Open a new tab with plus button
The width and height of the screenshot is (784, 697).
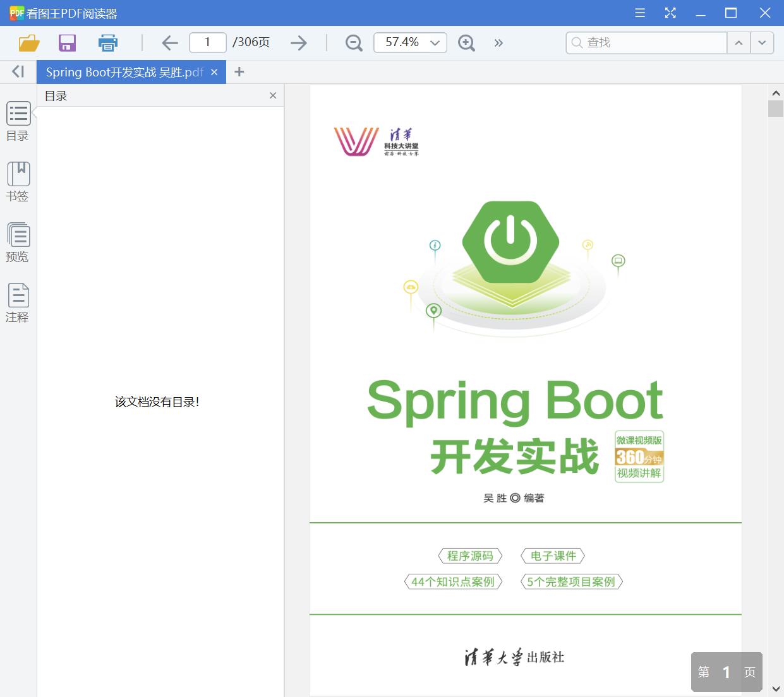point(239,72)
